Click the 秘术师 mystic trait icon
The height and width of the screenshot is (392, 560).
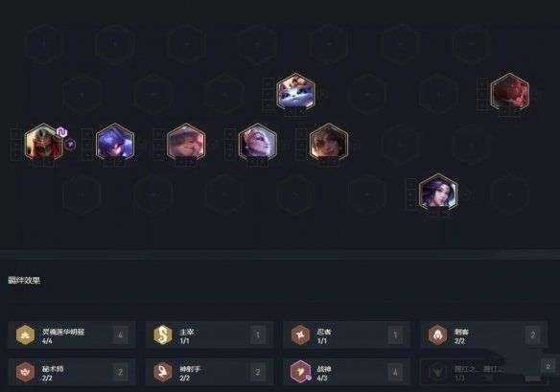[26, 372]
